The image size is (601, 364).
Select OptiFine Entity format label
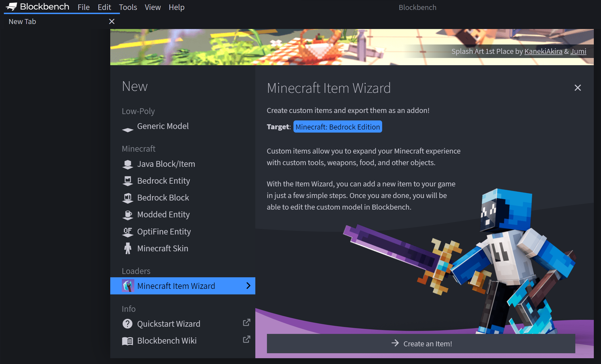pyautogui.click(x=164, y=232)
